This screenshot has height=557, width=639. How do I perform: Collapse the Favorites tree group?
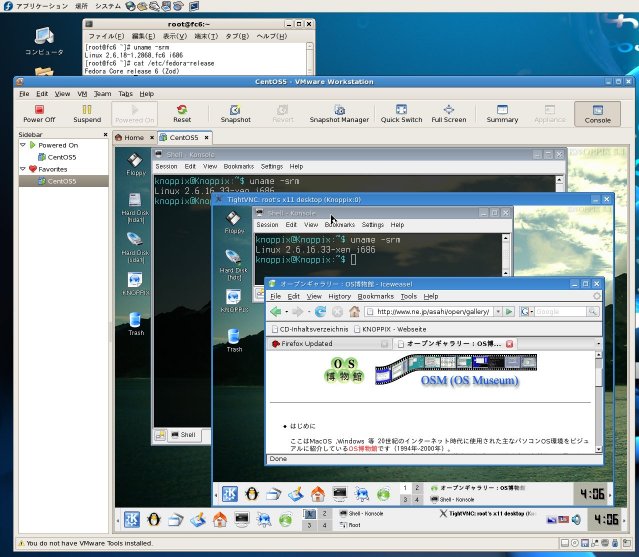[23, 169]
